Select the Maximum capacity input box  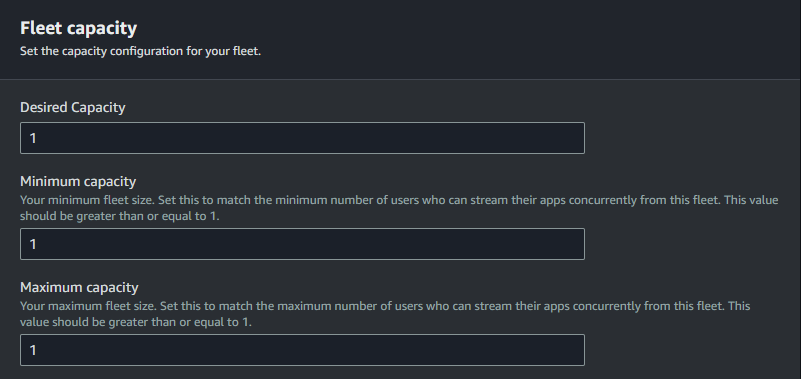click(x=302, y=350)
